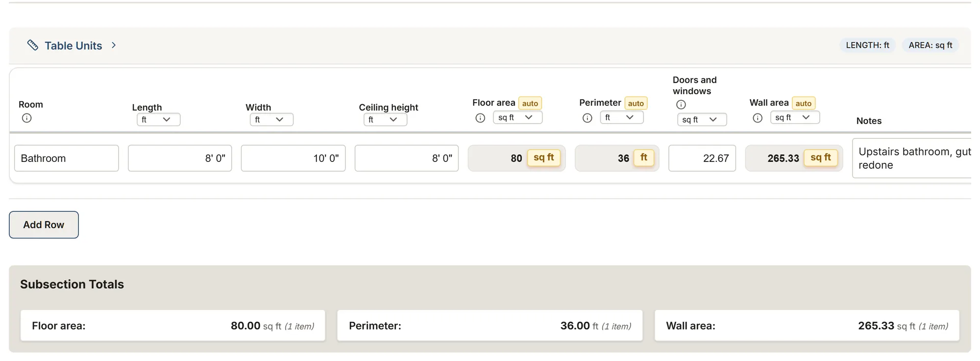Edit the Bathroom room name field
Screen dimensions: 980x361
tap(67, 158)
